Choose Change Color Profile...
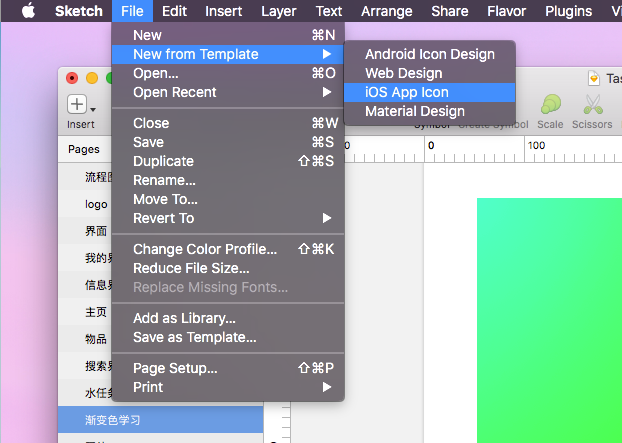The image size is (622, 443). coord(228,249)
